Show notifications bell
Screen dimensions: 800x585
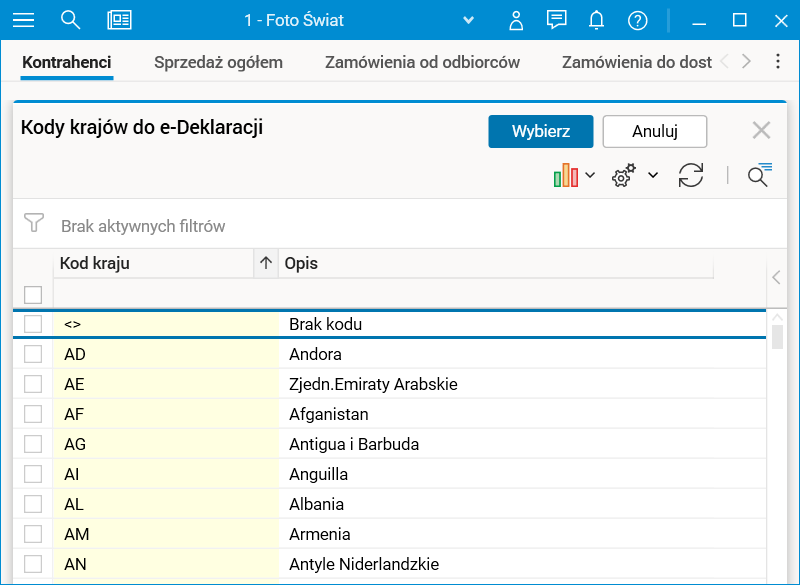click(x=597, y=20)
